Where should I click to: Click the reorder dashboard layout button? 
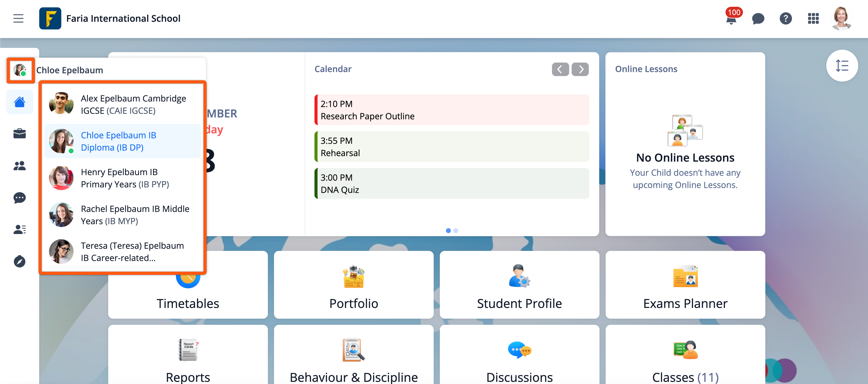[x=842, y=66]
